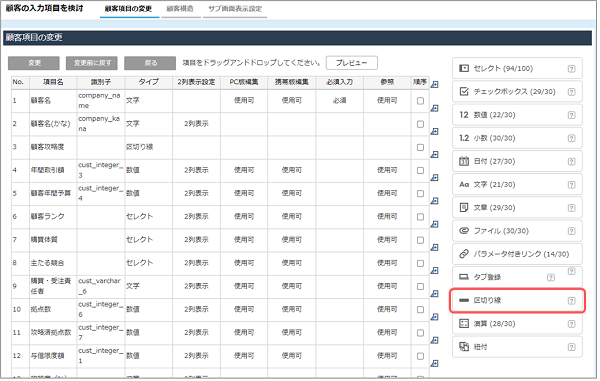600x381 pixels.
Task: Open the プレビュー preview
Action: coord(352,63)
